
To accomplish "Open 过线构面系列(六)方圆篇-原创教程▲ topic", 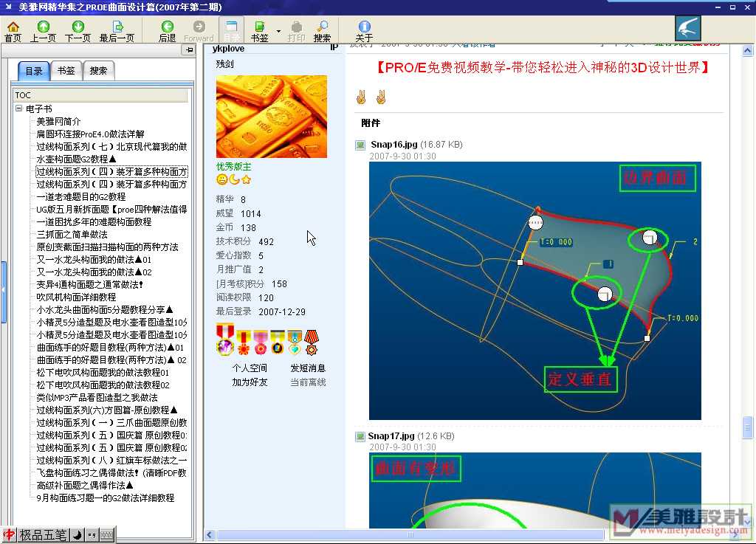I will pyautogui.click(x=107, y=410).
